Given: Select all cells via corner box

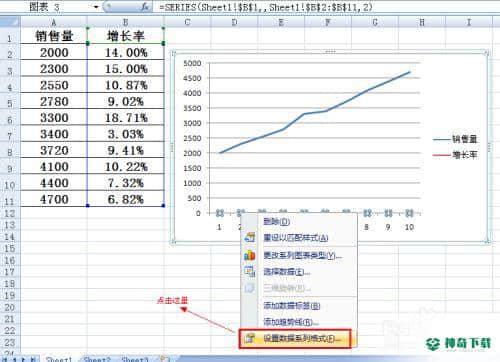Looking at the screenshot, I should [x=10, y=22].
